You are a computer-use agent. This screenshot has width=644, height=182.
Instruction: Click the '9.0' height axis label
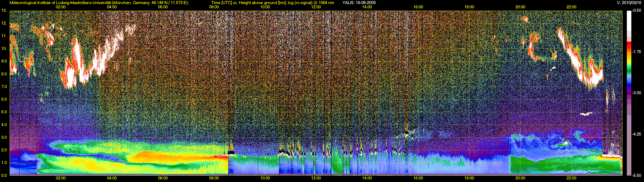[4, 61]
